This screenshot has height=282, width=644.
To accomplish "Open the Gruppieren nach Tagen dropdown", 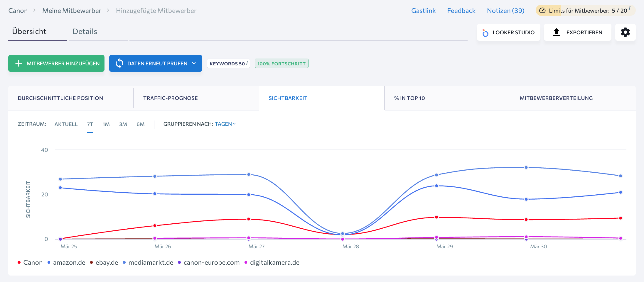I will coord(225,124).
